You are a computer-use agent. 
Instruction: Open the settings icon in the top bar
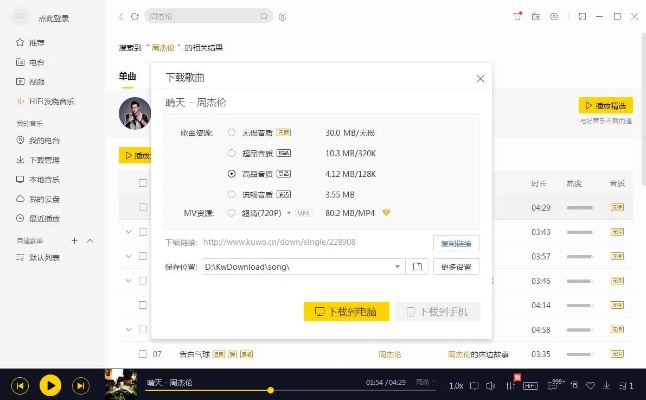[554, 16]
